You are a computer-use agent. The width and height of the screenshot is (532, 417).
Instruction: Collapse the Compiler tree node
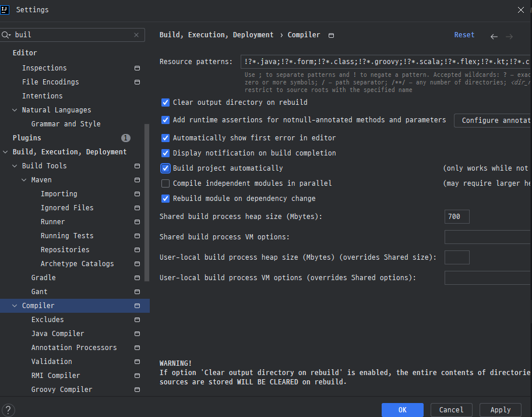tap(15, 306)
